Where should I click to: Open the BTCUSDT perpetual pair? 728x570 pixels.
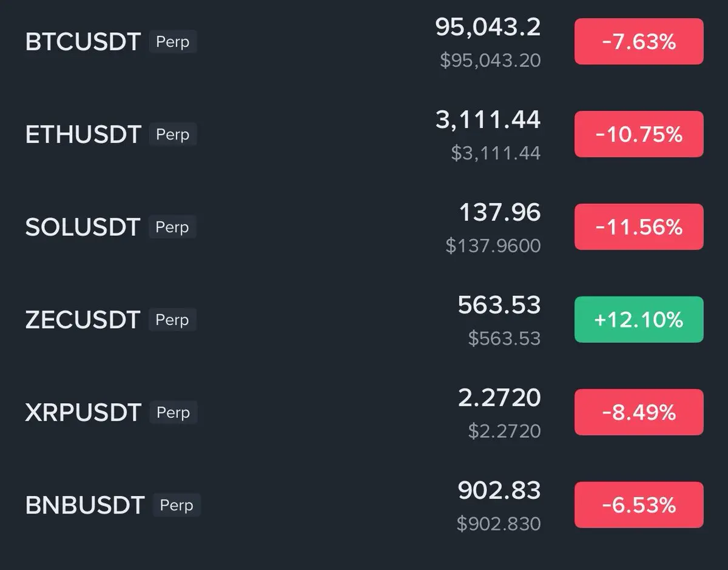pos(83,42)
